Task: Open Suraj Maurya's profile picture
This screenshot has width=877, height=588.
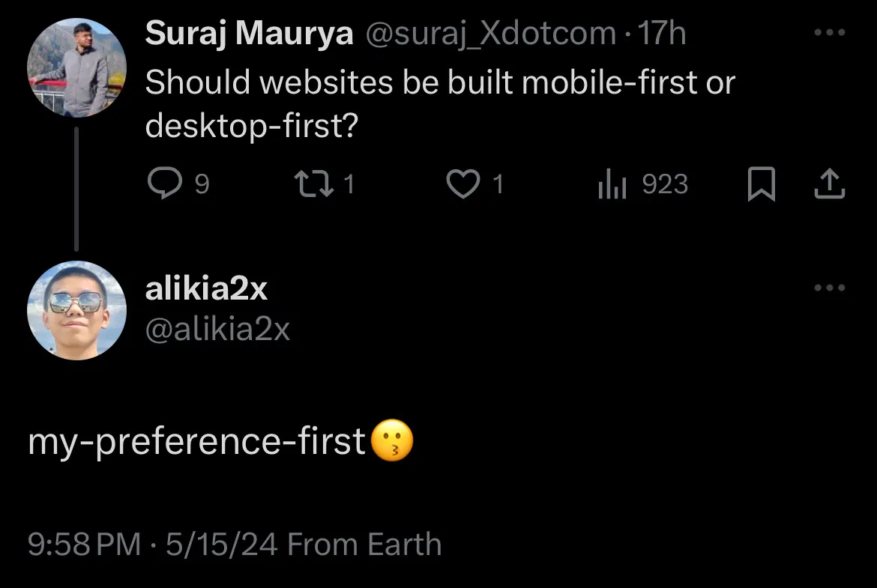Action: pos(76,68)
